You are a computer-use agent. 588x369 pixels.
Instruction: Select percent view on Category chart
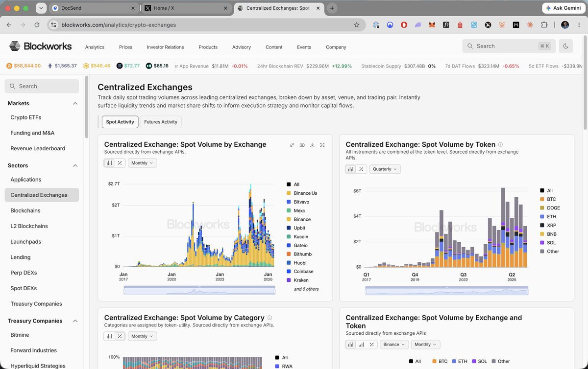(x=120, y=336)
